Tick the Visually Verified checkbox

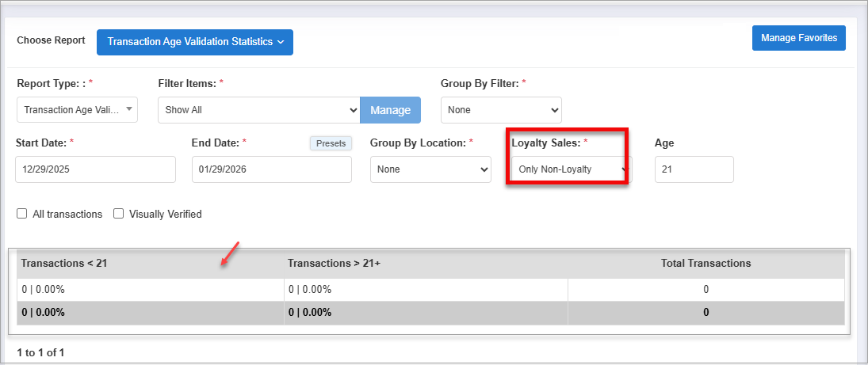[x=118, y=214]
